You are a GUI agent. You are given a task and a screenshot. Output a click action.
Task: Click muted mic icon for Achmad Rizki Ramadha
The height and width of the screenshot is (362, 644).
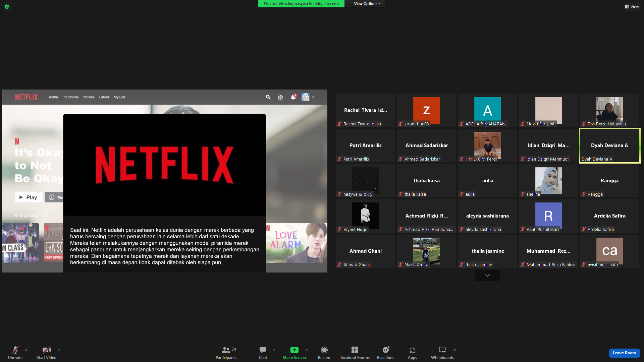(x=400, y=229)
